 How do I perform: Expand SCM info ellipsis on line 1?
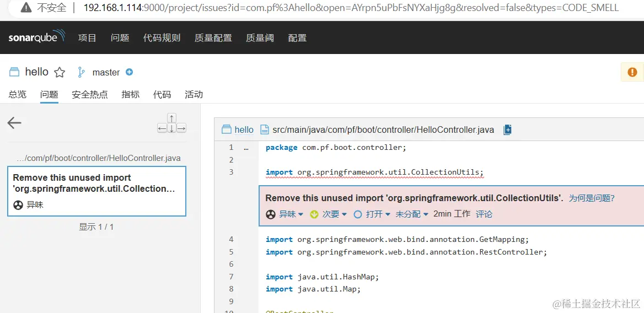pos(246,148)
